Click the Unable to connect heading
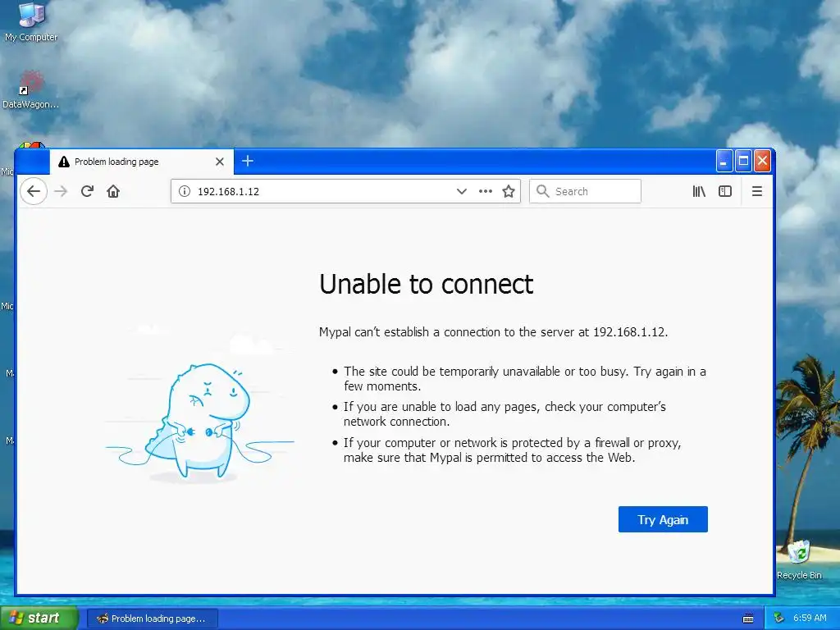Image resolution: width=840 pixels, height=630 pixels. pos(426,284)
